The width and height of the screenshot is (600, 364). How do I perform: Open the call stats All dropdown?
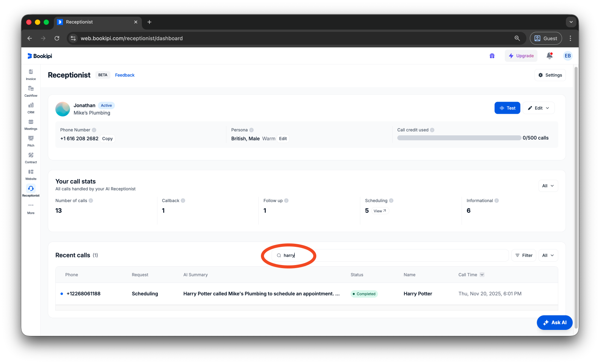click(x=548, y=186)
